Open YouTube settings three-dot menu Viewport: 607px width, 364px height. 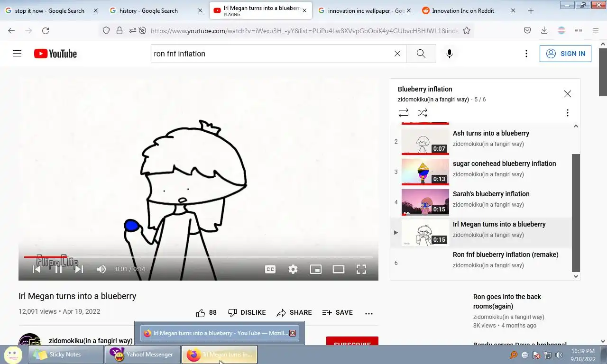tap(526, 54)
